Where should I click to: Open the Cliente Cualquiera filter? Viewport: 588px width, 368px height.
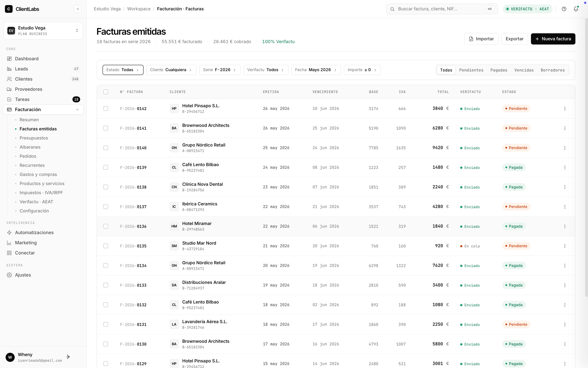pos(171,70)
